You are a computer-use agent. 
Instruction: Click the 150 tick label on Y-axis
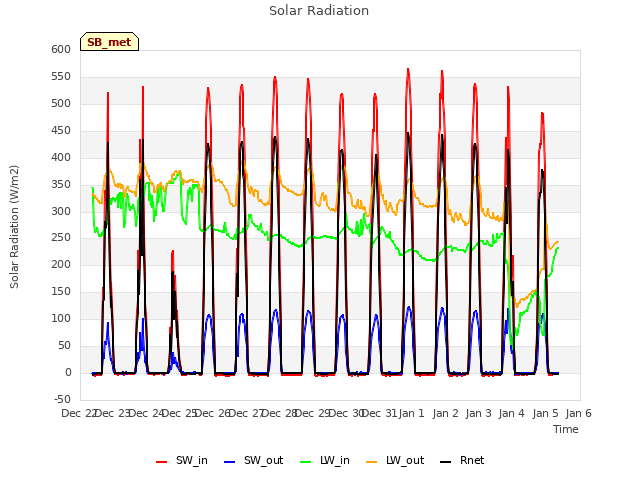[61, 291]
